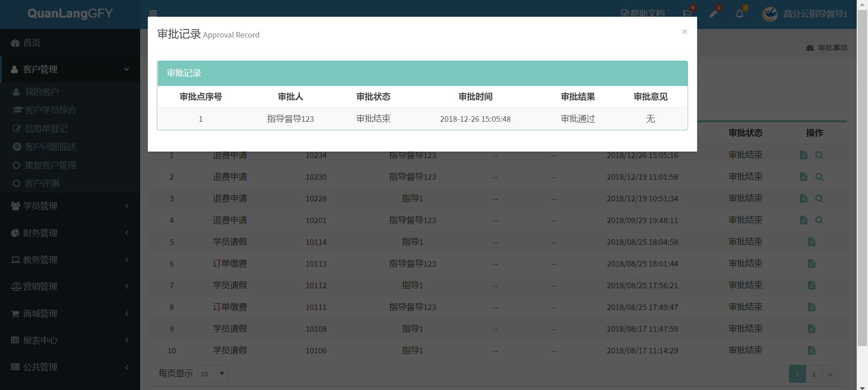Click the notification bell icon
This screenshot has height=390, width=868.
coord(740,14)
